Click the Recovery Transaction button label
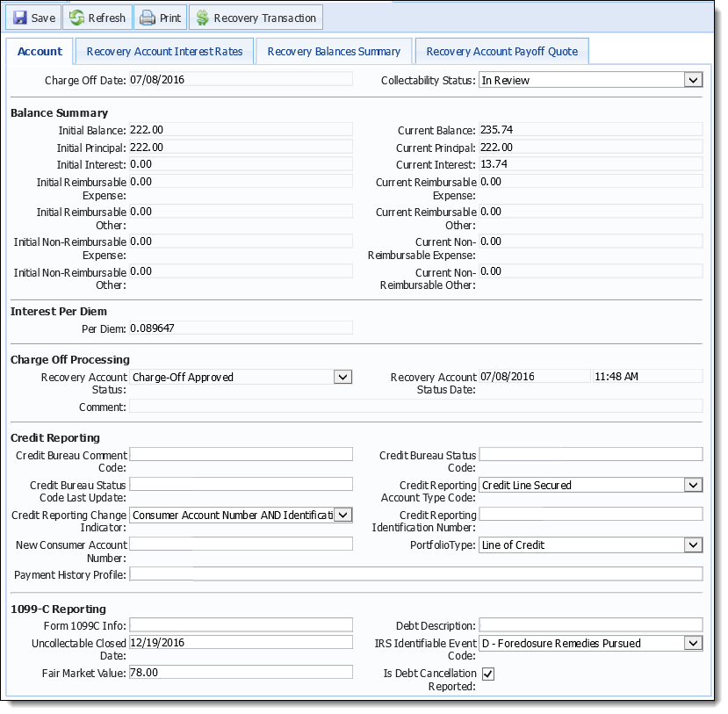728x714 pixels. 264,18
